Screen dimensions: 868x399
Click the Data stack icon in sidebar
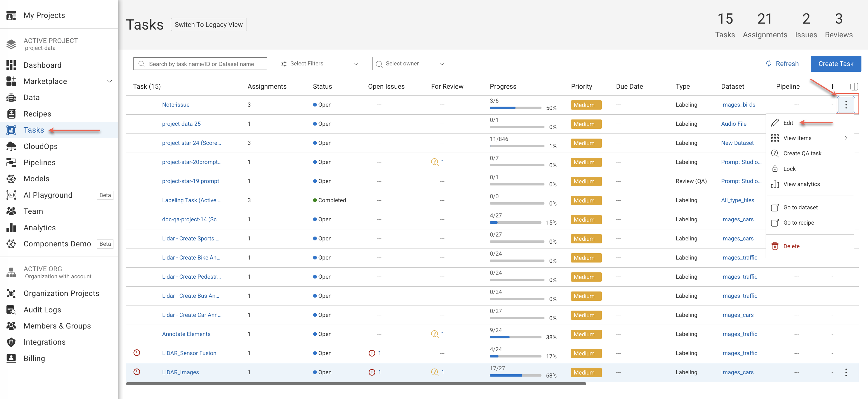(x=11, y=97)
